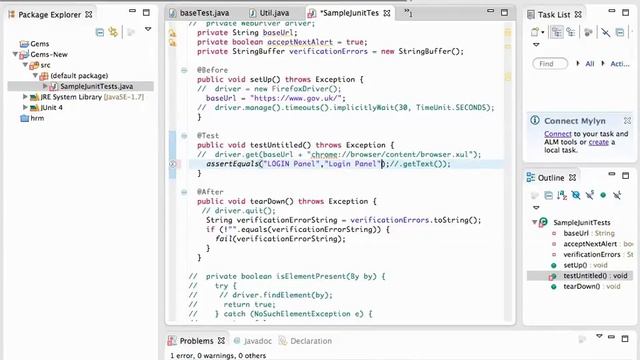This screenshot has width=640, height=360.
Task: Click the Connect Mylyn info icon
Action: (534, 120)
